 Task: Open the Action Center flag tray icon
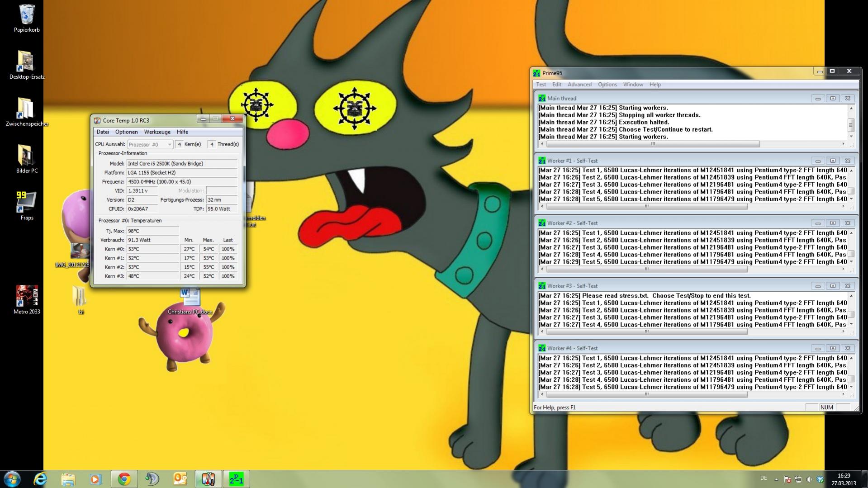(x=787, y=479)
